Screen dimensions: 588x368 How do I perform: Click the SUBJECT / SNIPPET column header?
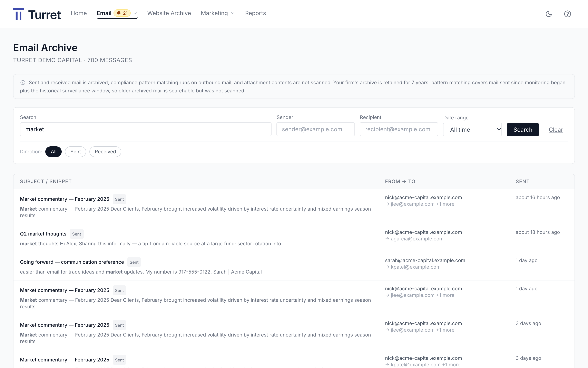(46, 182)
